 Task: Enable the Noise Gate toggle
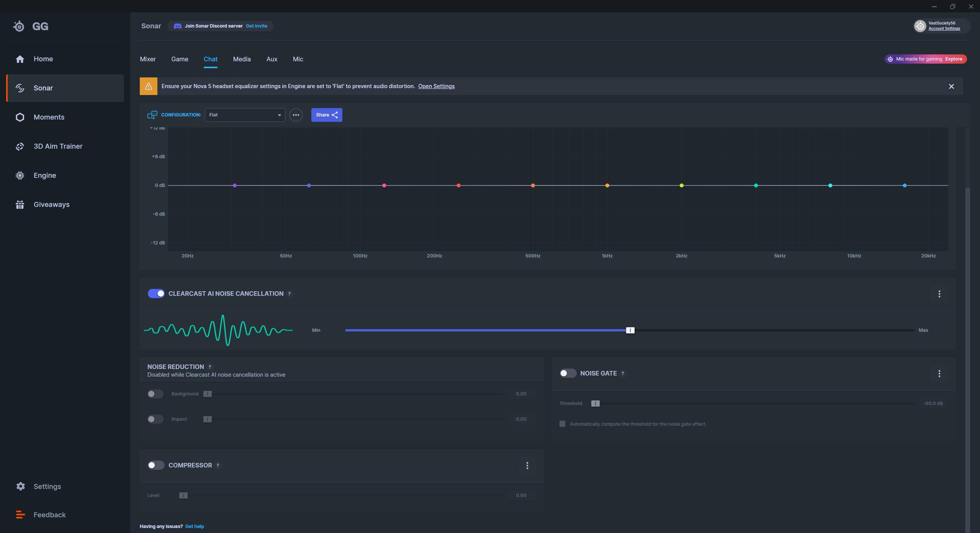click(x=568, y=373)
